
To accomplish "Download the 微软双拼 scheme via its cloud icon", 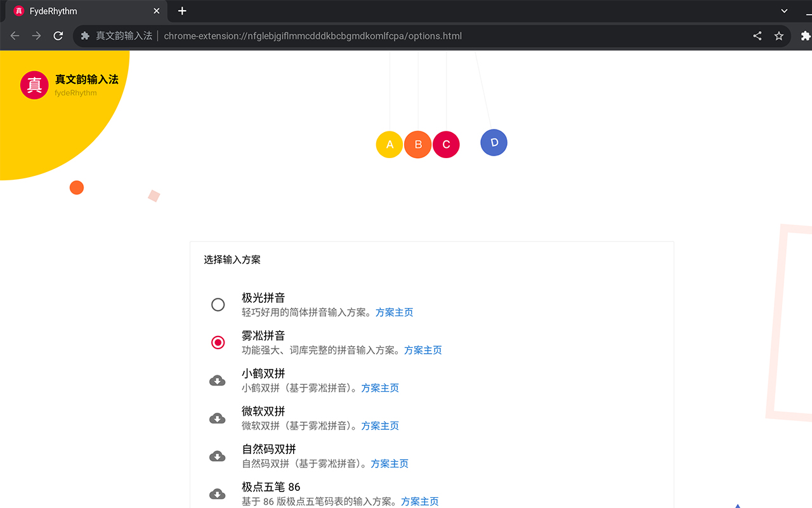I will (x=218, y=418).
